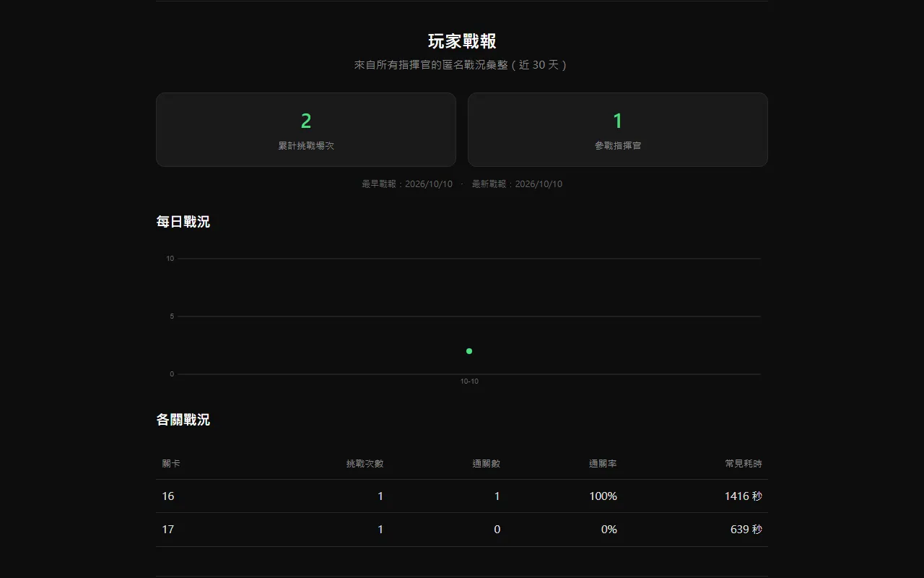This screenshot has width=924, height=578.
Task: Click the 各關戰況 section heading
Action: click(x=183, y=420)
